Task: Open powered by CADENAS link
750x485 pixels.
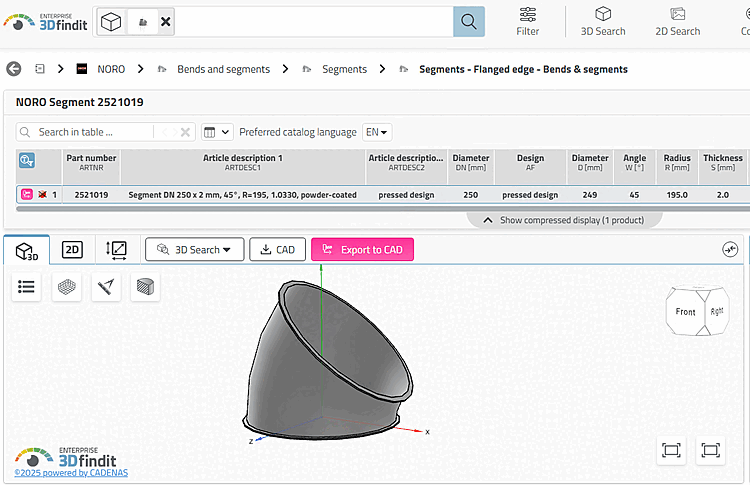Action: (x=71, y=473)
